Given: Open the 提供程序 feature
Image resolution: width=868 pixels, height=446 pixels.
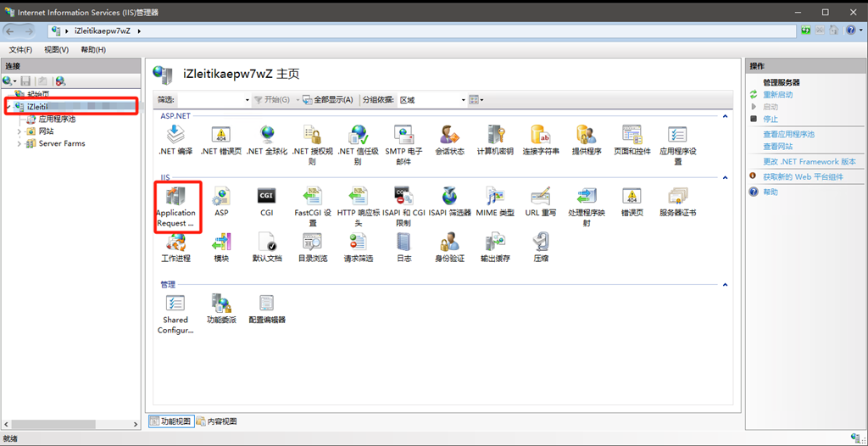Looking at the screenshot, I should [x=587, y=139].
